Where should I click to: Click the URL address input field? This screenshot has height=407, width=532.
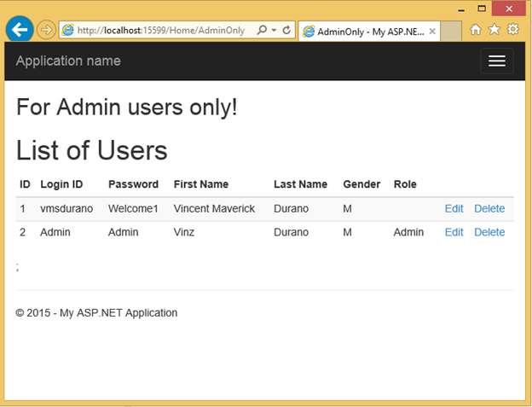[162, 30]
